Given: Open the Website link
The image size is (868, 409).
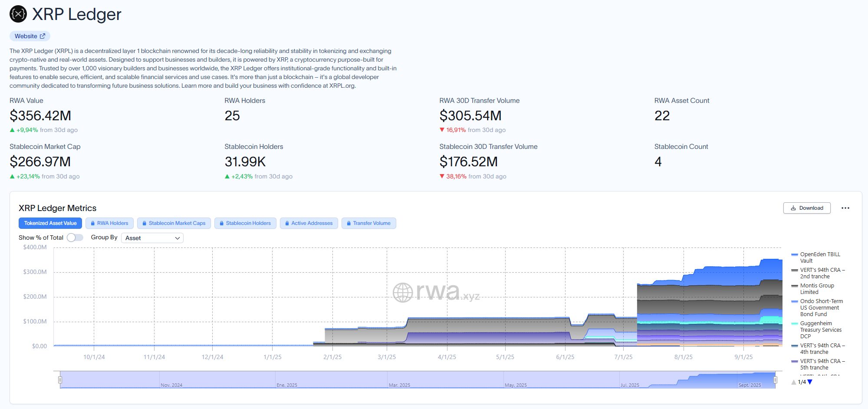Looking at the screenshot, I should [30, 36].
